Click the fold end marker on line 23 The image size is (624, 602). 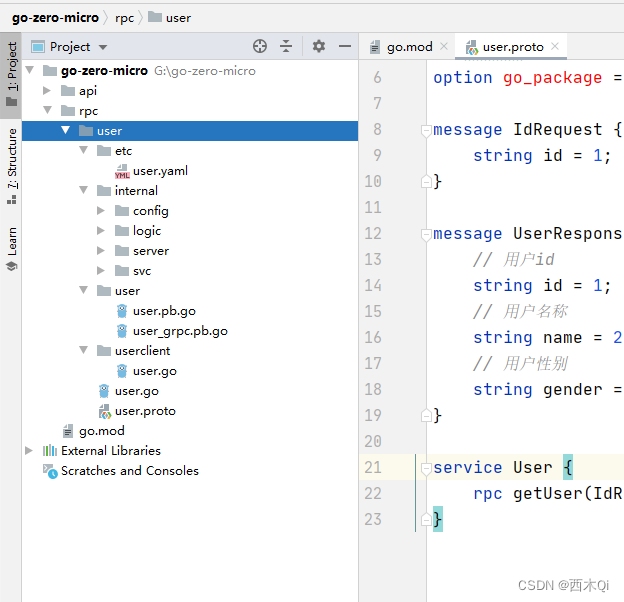(x=426, y=520)
